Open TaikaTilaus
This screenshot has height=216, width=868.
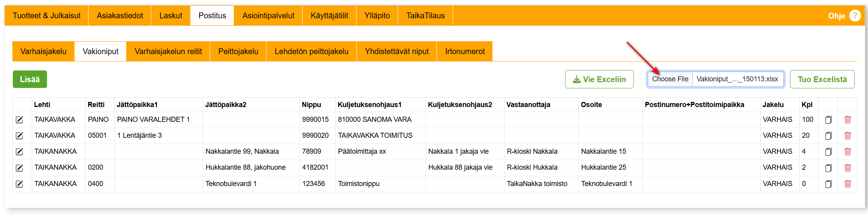click(426, 16)
